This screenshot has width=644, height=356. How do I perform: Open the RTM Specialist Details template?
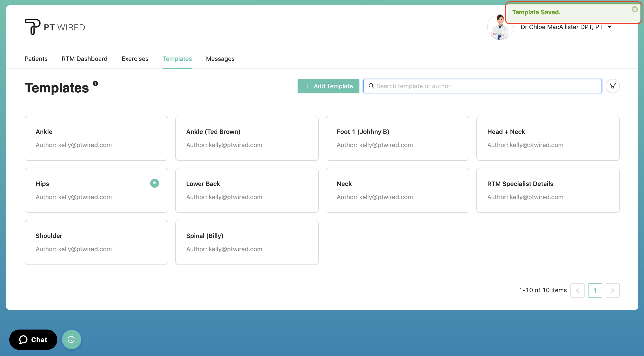coord(548,190)
